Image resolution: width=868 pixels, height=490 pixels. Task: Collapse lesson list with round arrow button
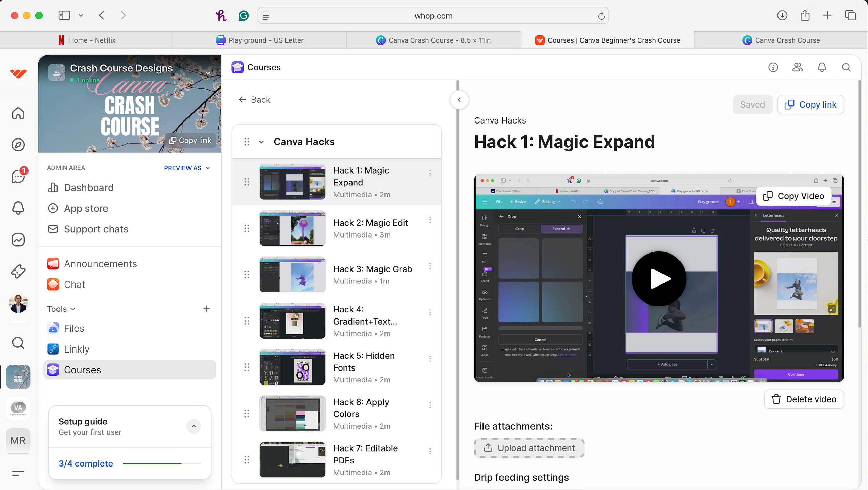point(459,100)
